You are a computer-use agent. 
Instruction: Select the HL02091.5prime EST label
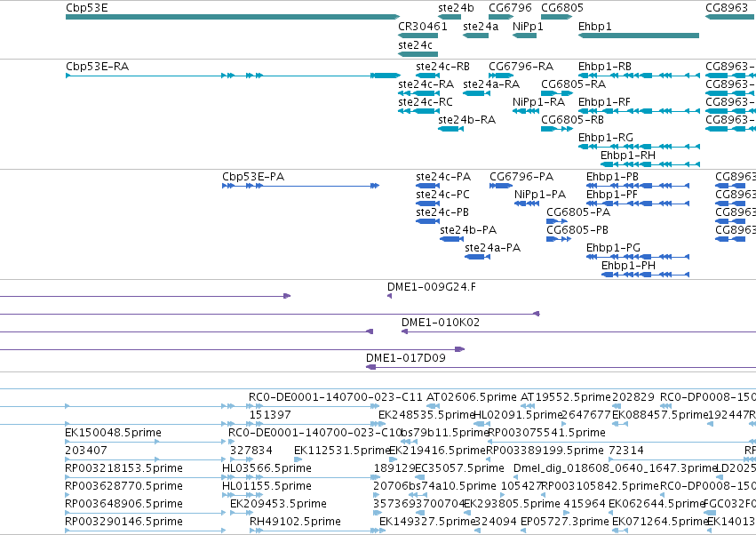[518, 415]
